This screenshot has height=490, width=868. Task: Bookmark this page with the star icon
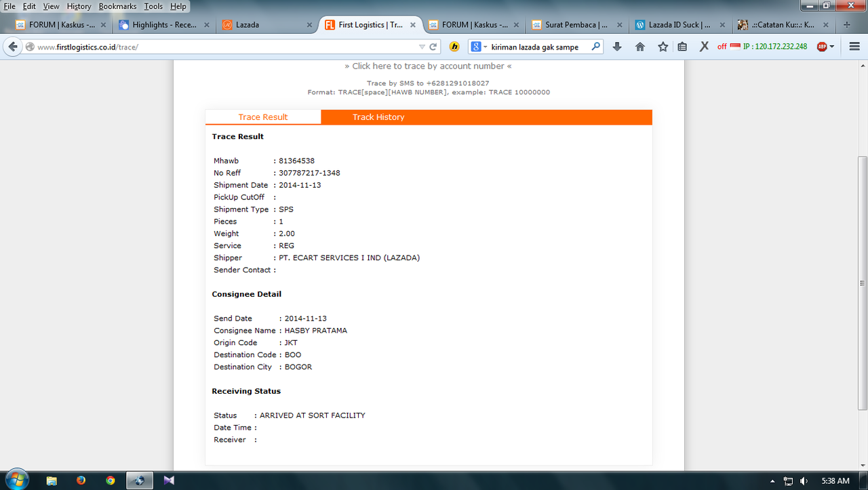(663, 47)
